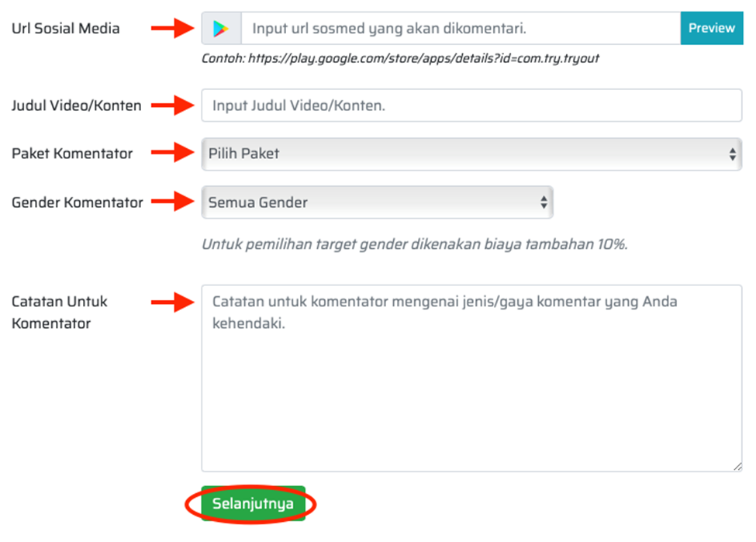Click the notes textarea resize handle

[738, 467]
